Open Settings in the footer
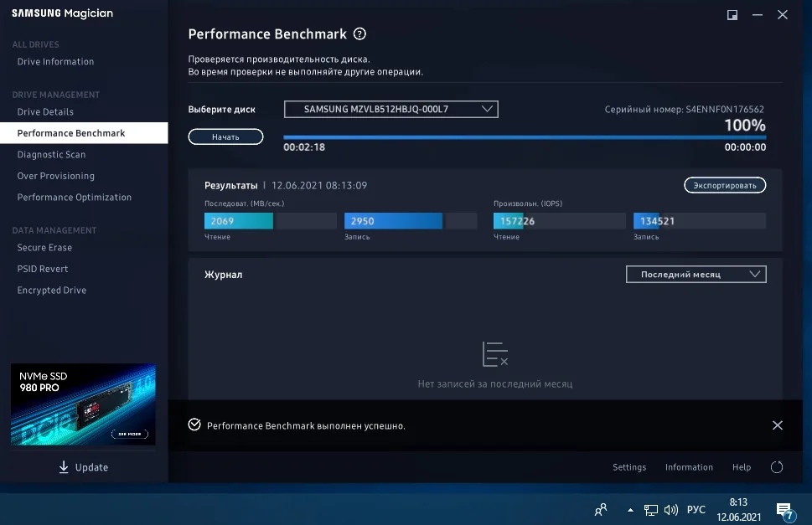812x525 pixels. coord(629,467)
